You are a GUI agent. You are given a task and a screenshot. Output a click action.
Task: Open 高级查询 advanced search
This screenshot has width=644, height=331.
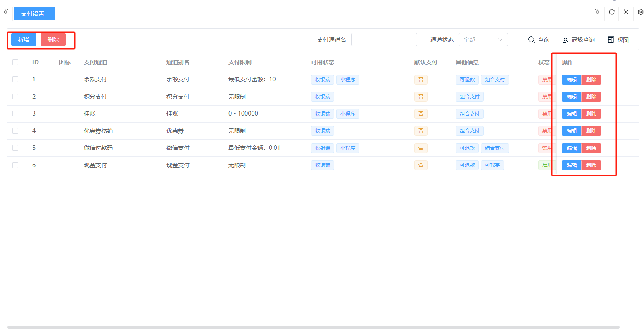[x=578, y=40]
